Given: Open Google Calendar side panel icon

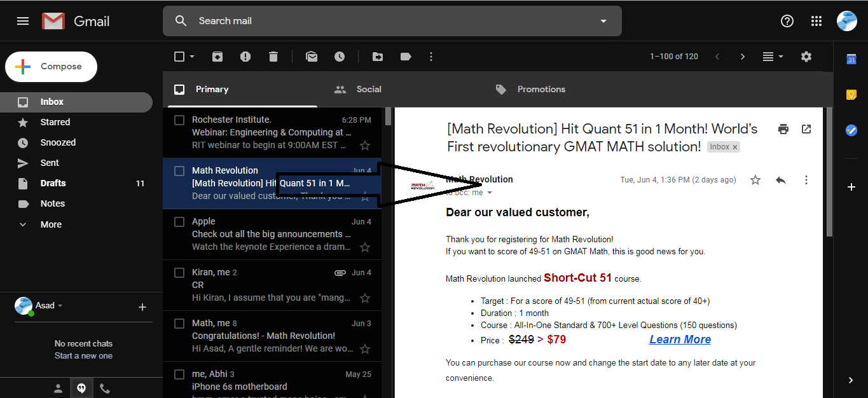Looking at the screenshot, I should [851, 59].
